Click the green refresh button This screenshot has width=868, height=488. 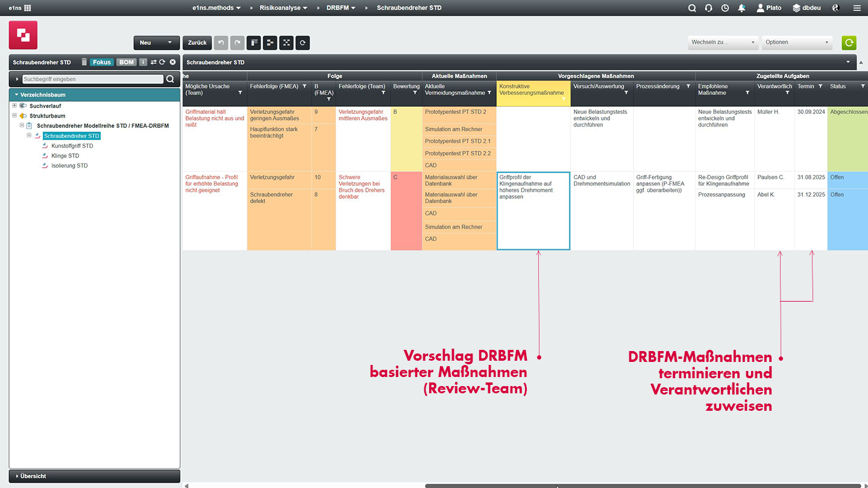tap(849, 42)
